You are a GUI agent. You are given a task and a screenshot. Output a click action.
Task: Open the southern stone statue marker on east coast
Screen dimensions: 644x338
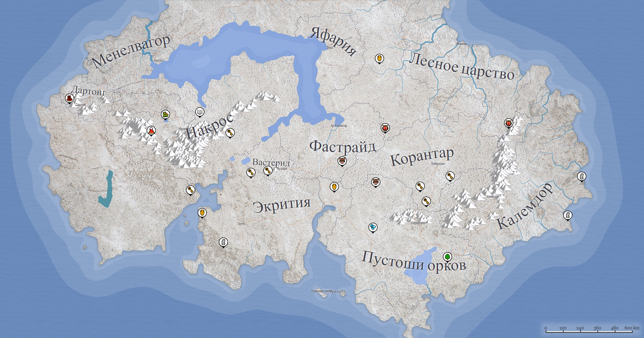(x=568, y=215)
